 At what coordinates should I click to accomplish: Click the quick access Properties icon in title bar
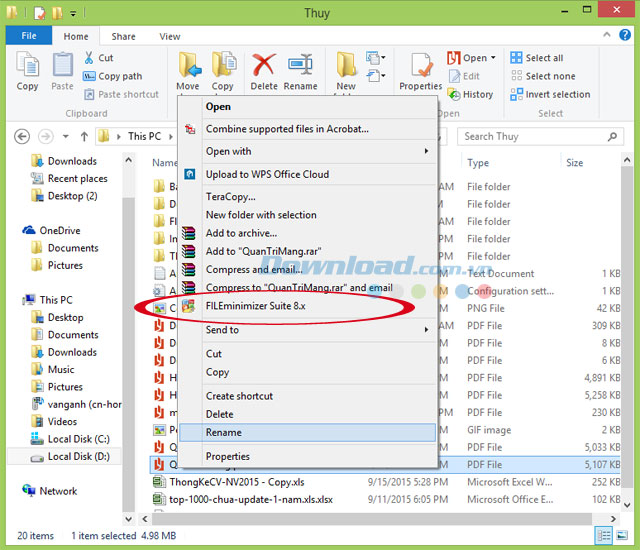(40, 13)
